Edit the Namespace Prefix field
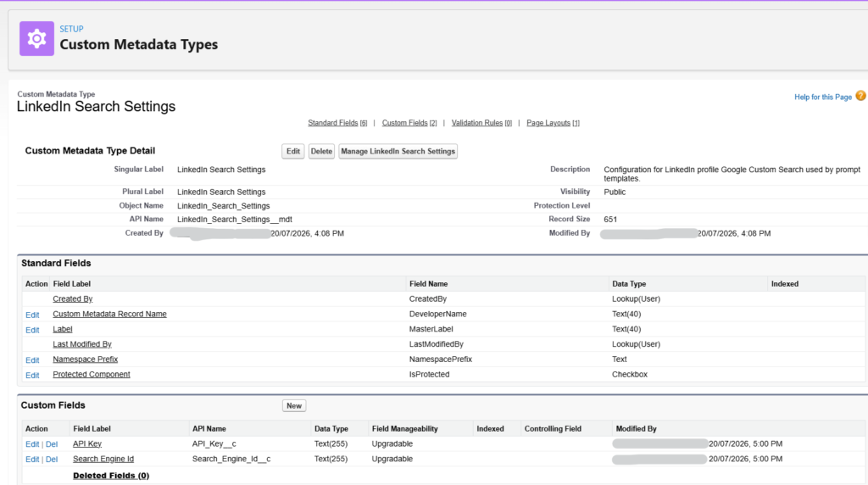This screenshot has width=868, height=485. coord(32,360)
